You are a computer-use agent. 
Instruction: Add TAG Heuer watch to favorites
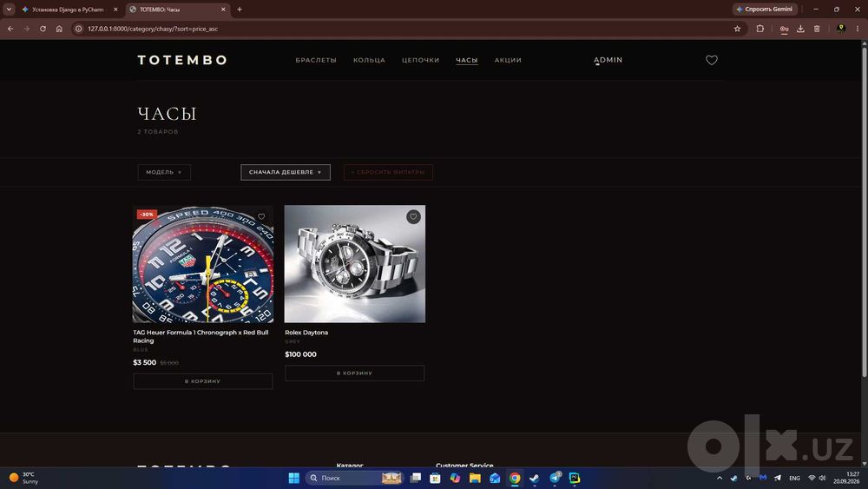pos(261,216)
